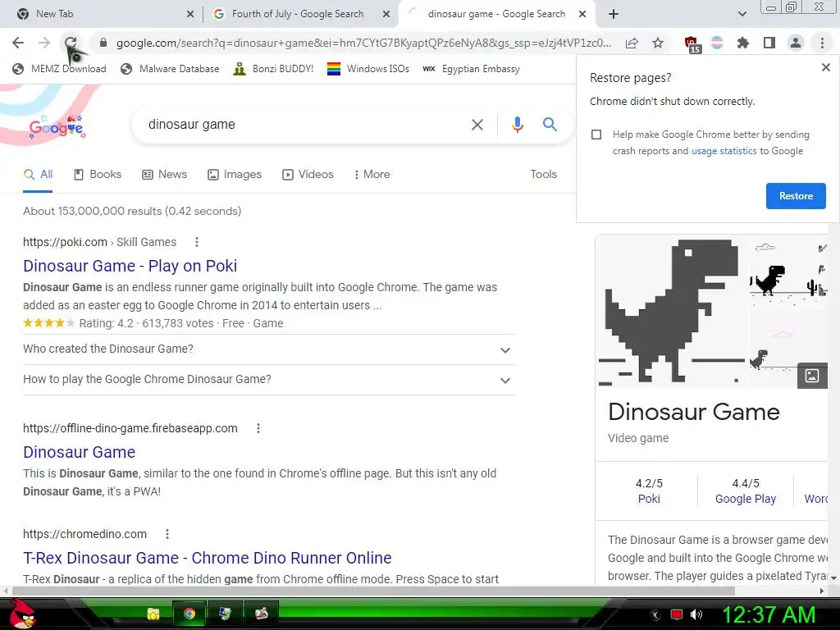Viewport: 840px width, 630px height.
Task: Open Chrome's three-dot menu
Action: [x=822, y=43]
